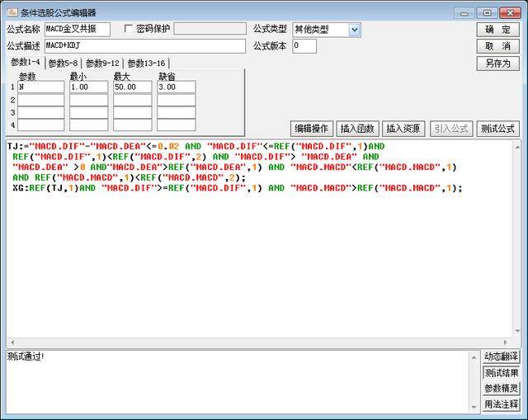Click the formula editor title bar icon
Image resolution: width=528 pixels, height=420 pixels.
click(x=11, y=12)
